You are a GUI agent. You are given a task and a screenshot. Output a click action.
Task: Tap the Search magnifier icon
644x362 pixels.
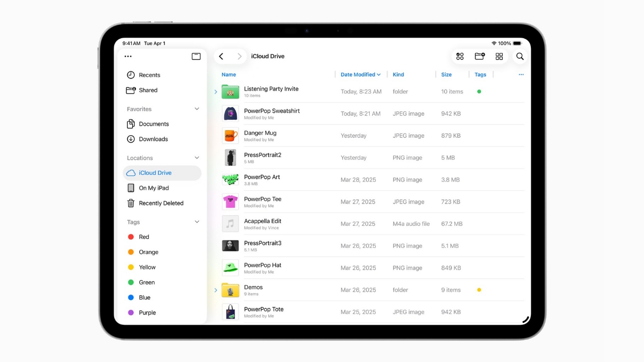(x=520, y=56)
